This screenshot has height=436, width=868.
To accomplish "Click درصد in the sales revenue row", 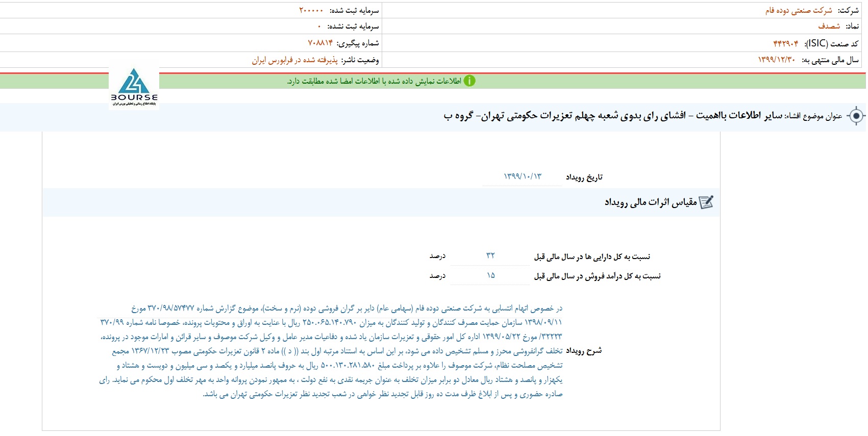I will (437, 275).
